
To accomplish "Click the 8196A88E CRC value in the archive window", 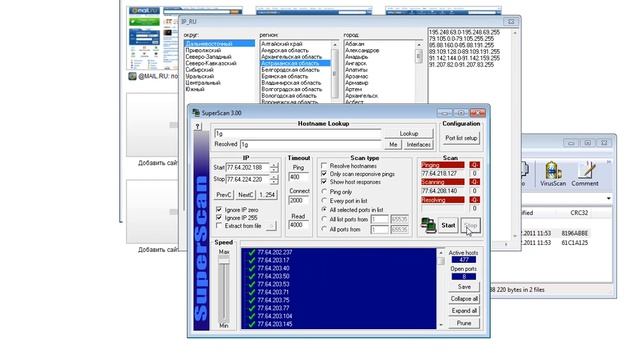I will pos(575,233).
